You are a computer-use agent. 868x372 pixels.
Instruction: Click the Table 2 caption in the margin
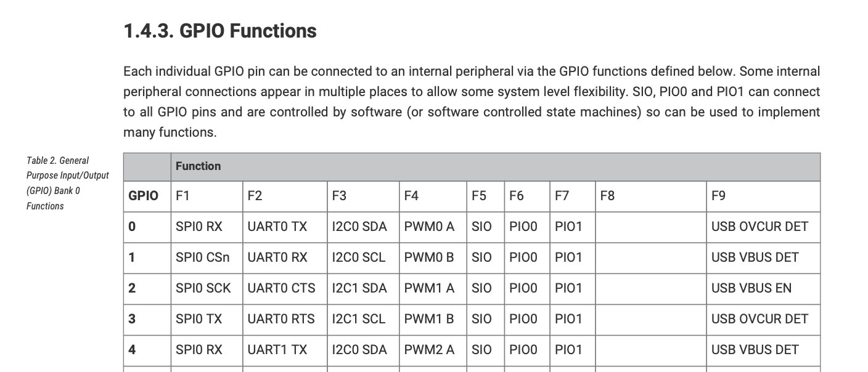(x=67, y=183)
